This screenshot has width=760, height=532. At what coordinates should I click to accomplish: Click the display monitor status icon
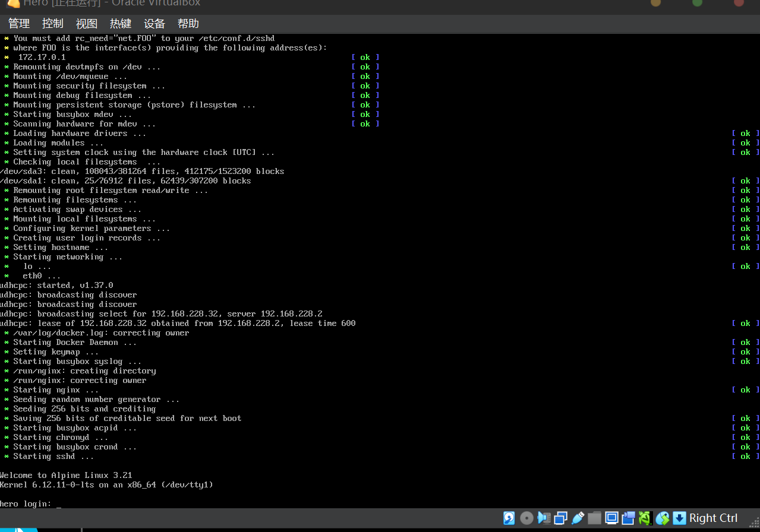coord(611,518)
